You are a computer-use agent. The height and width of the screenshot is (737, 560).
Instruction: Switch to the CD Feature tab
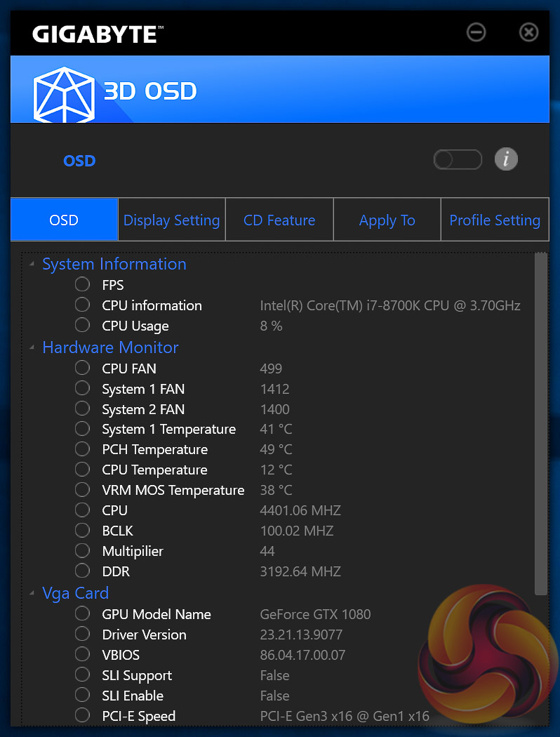[279, 220]
